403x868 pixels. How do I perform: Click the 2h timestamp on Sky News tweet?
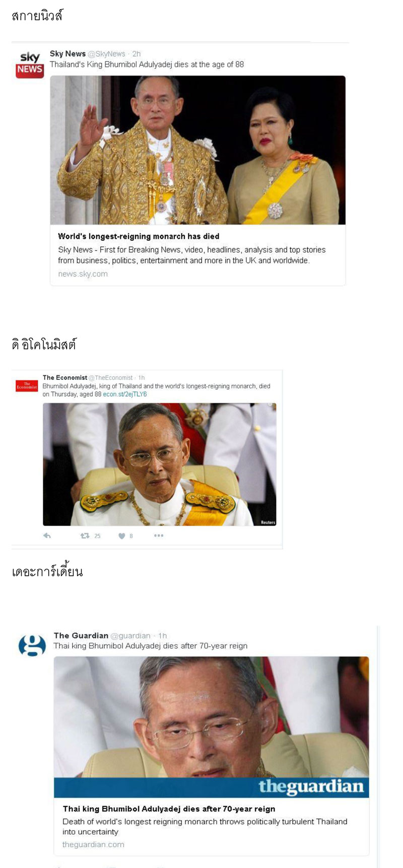pos(137,54)
